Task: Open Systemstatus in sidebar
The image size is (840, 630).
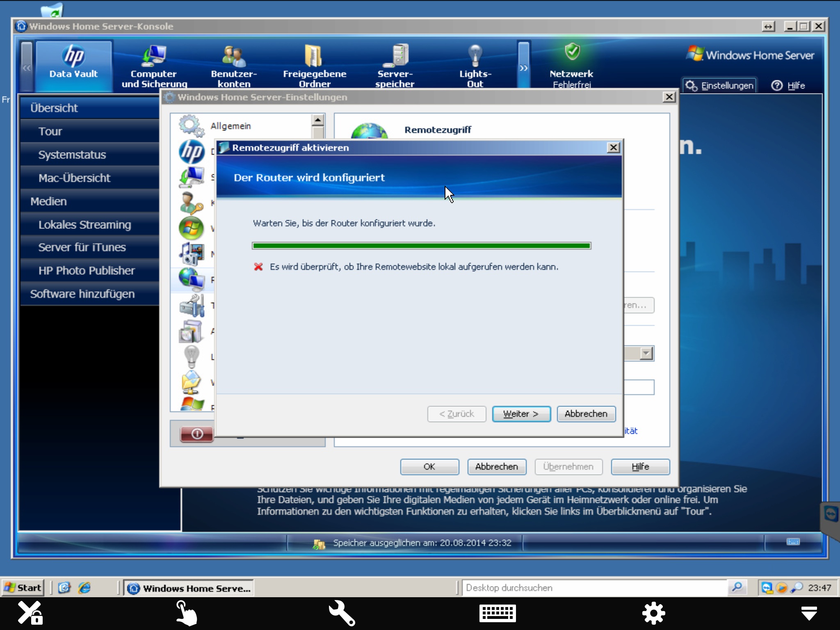Action: 90,155
